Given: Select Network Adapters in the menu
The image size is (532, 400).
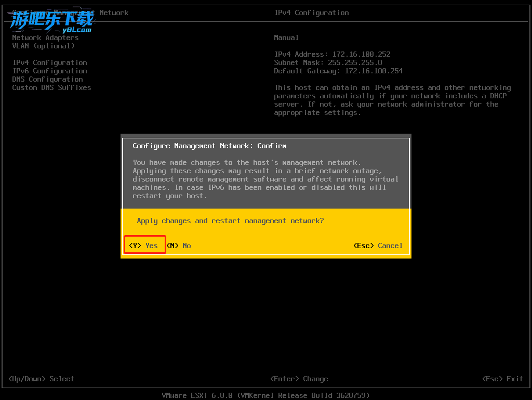Looking at the screenshot, I should (x=45, y=37).
